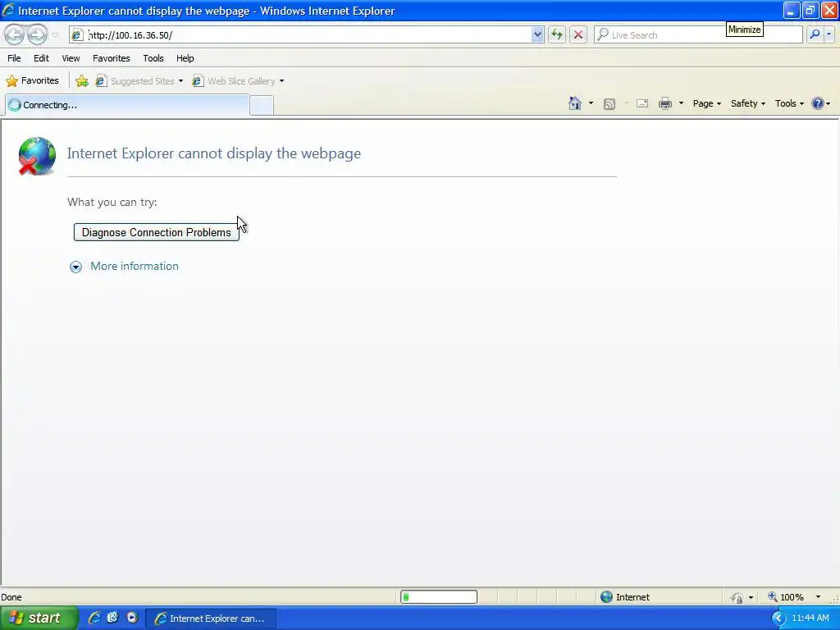Open the View menu
Screen dimensions: 840x630
[x=71, y=58]
